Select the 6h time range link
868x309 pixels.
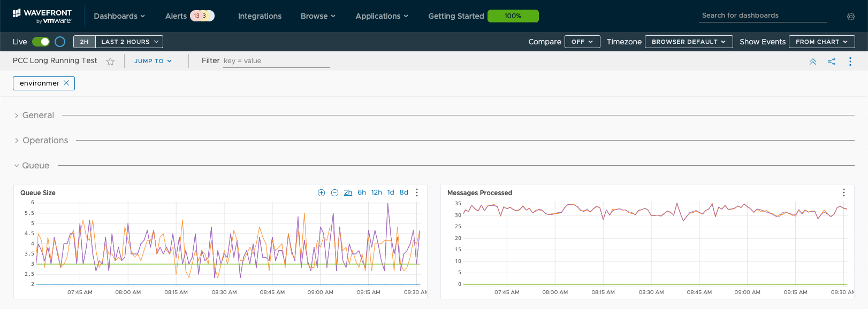tap(362, 192)
